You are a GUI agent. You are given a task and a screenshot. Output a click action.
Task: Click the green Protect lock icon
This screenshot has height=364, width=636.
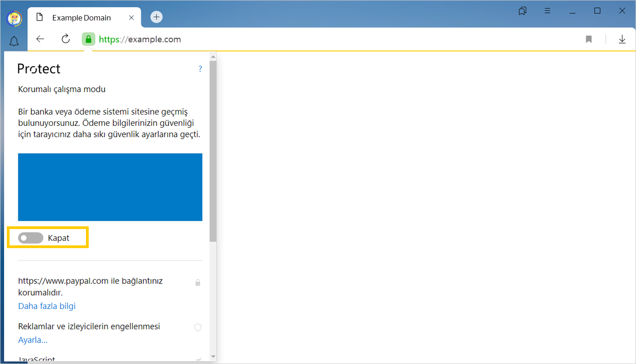coord(88,40)
